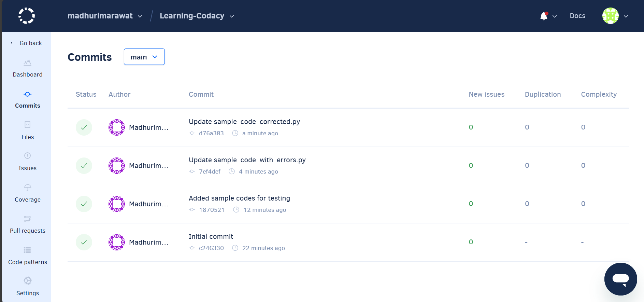Go back using sidebar link
This screenshot has height=302, width=644.
27,43
